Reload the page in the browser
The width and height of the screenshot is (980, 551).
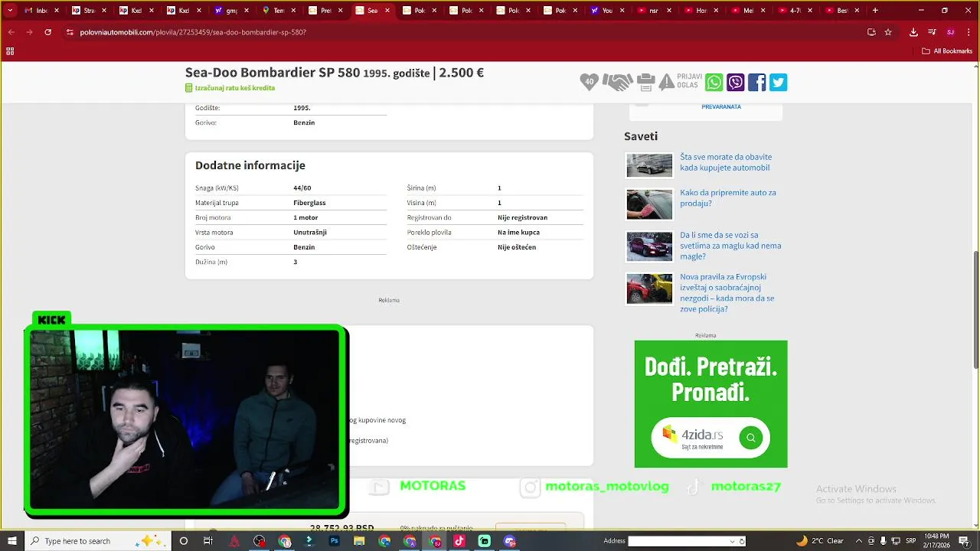click(47, 32)
